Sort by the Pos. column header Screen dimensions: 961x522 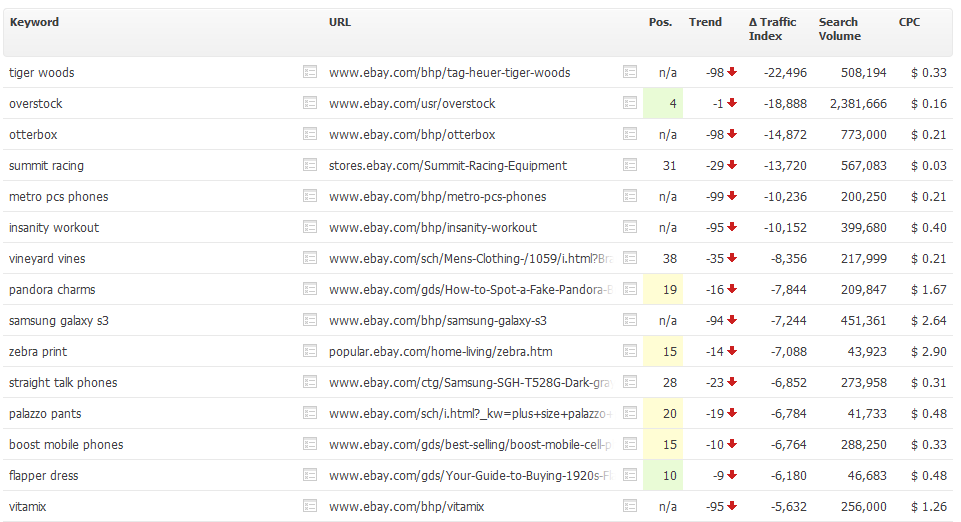[x=660, y=22]
